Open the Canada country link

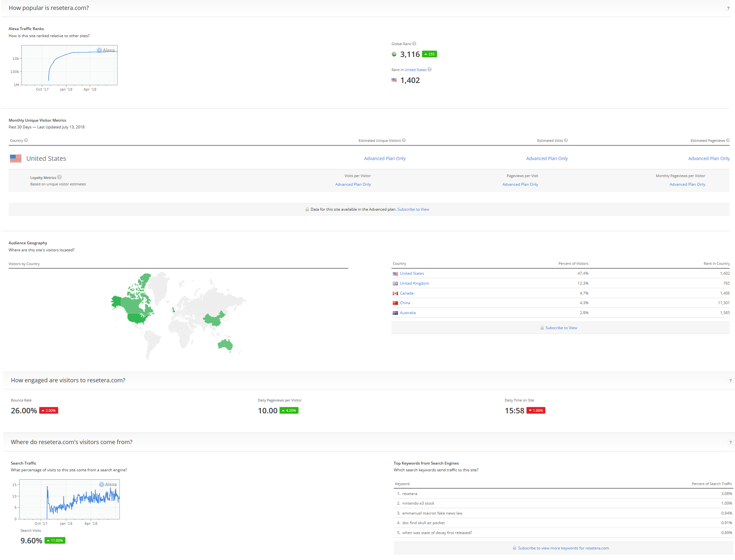407,293
